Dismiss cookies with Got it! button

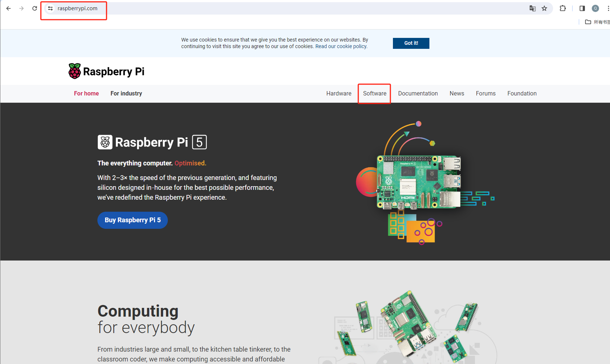tap(411, 43)
